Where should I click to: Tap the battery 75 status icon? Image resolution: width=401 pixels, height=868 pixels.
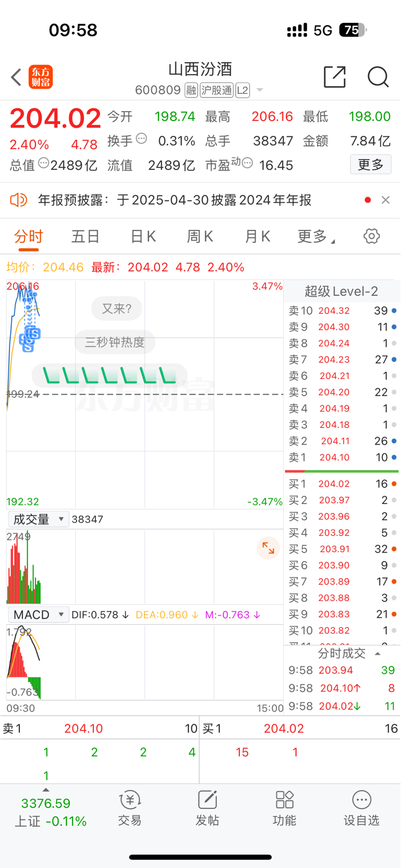353,30
